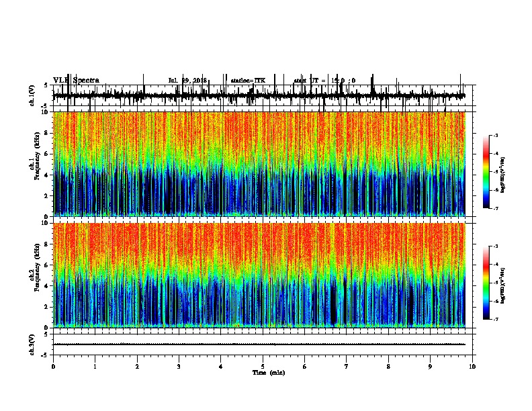This screenshot has width=532, height=411.
Task: Click the "VLF Spectra" plot title
Action: (x=76, y=81)
